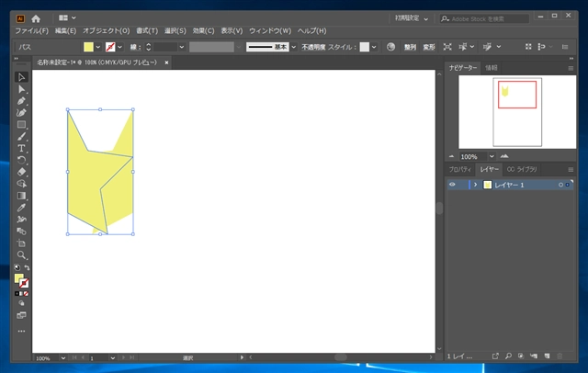Open stroke weight dropdown
The height and width of the screenshot is (373, 588).
coord(182,47)
